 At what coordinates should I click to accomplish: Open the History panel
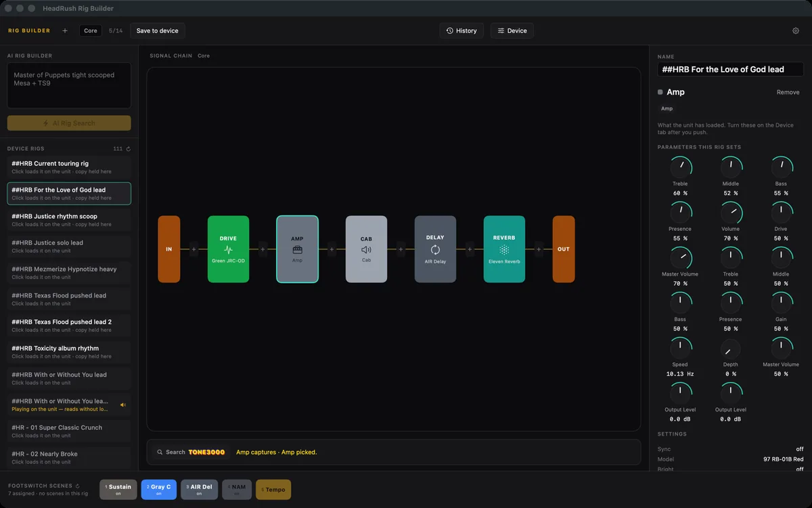(461, 30)
